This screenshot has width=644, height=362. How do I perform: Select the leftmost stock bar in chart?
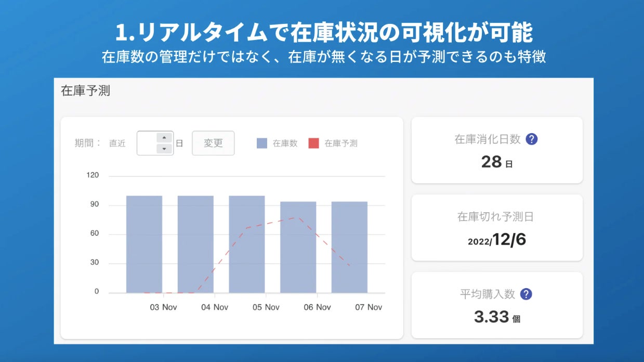click(x=144, y=244)
